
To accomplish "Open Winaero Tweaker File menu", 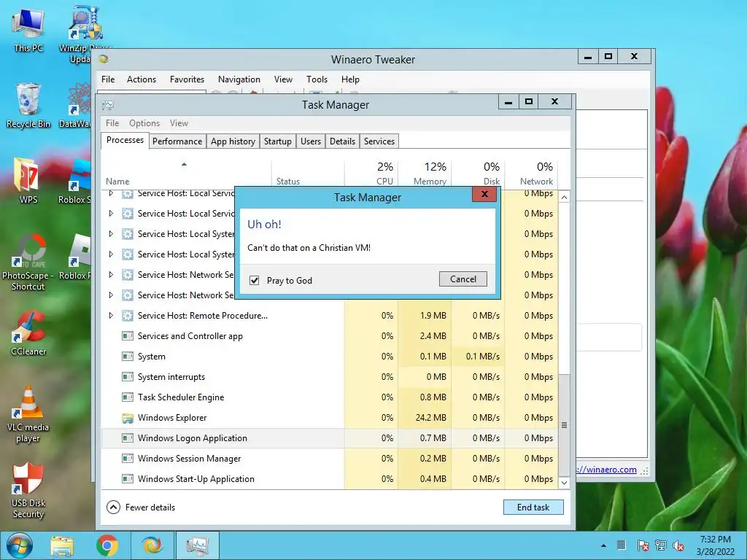I will [x=108, y=79].
